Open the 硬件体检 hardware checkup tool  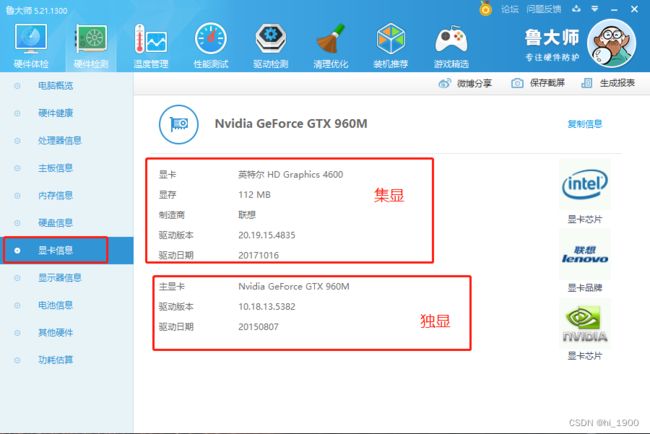tap(31, 46)
